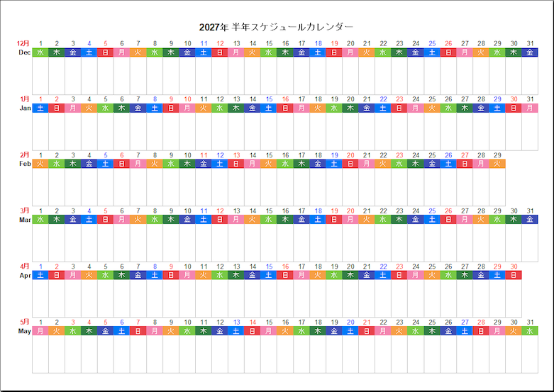This screenshot has height=392, width=554.
Task: Click the May month abbreviation
Action: 25,331
